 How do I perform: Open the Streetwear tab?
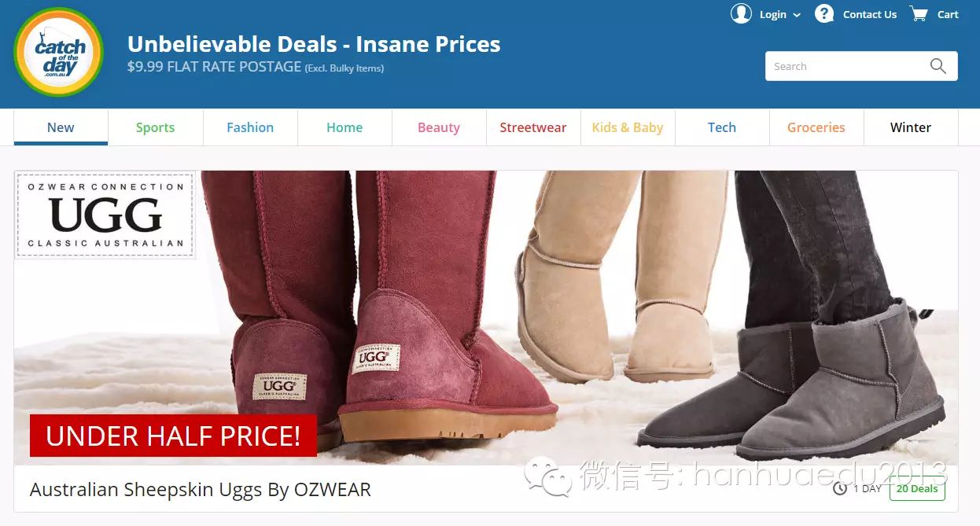click(533, 127)
